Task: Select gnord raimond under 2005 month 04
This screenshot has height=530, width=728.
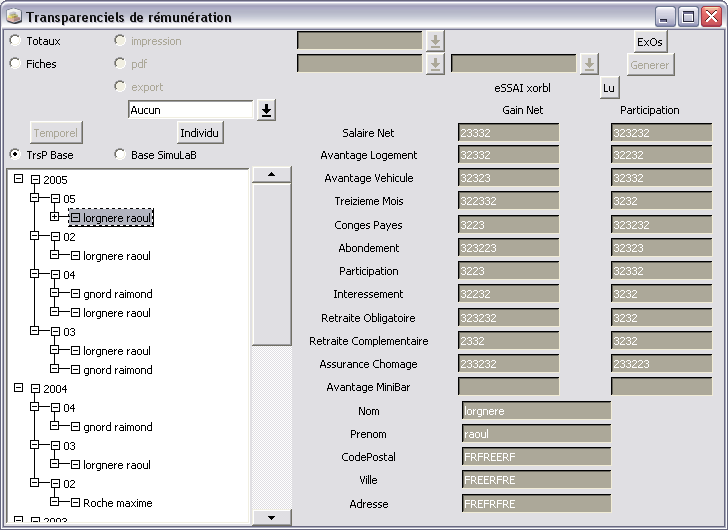Action: pyautogui.click(x=117, y=294)
